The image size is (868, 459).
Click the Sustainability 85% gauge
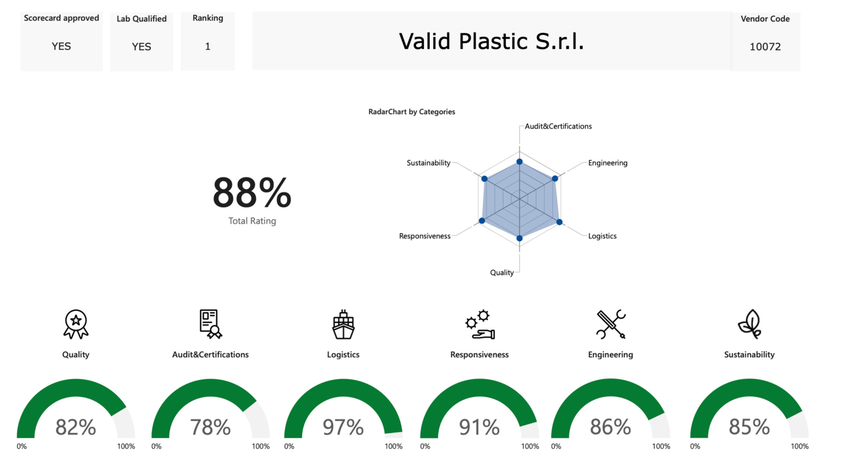(749, 416)
